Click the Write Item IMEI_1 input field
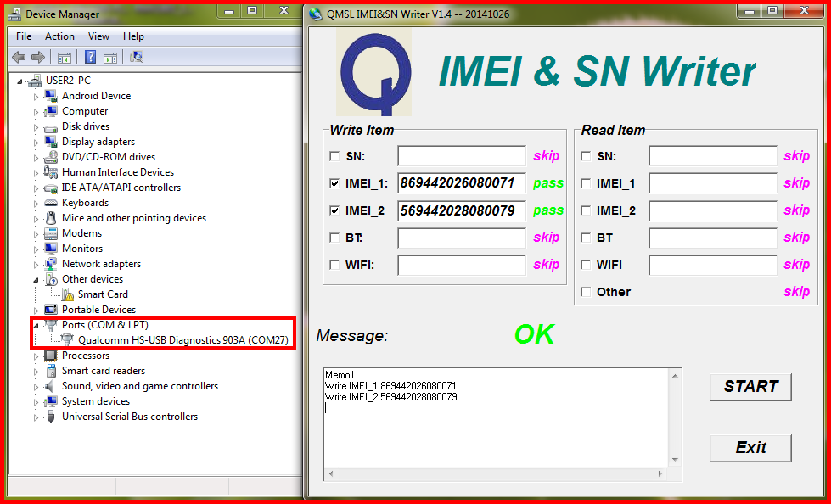Viewport: 831px width, 504px height. (462, 183)
